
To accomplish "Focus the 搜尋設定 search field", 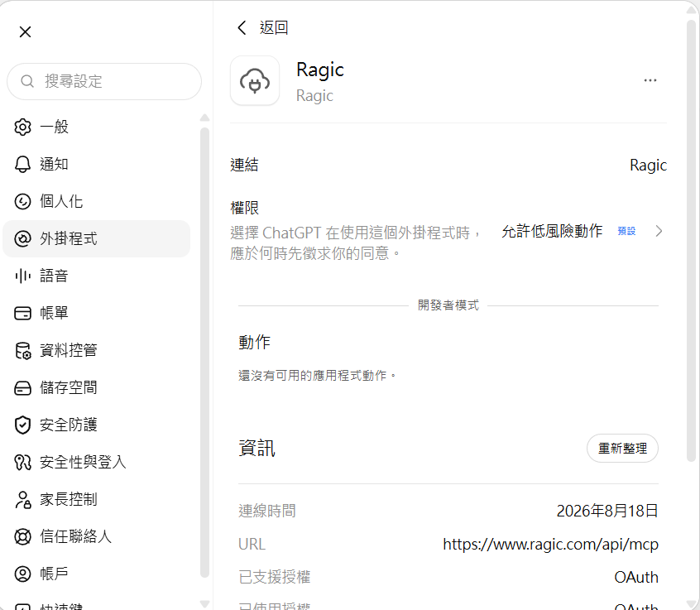I will click(x=104, y=81).
